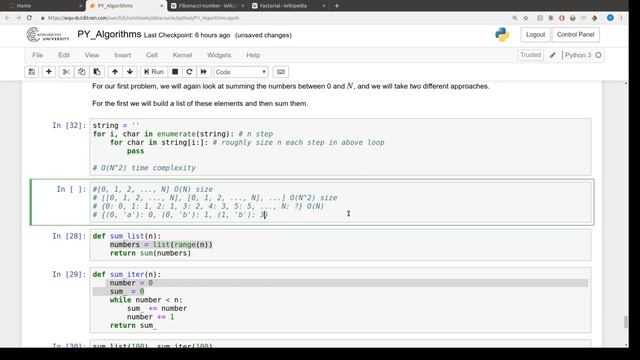Open the browser profile avatar

[610, 18]
